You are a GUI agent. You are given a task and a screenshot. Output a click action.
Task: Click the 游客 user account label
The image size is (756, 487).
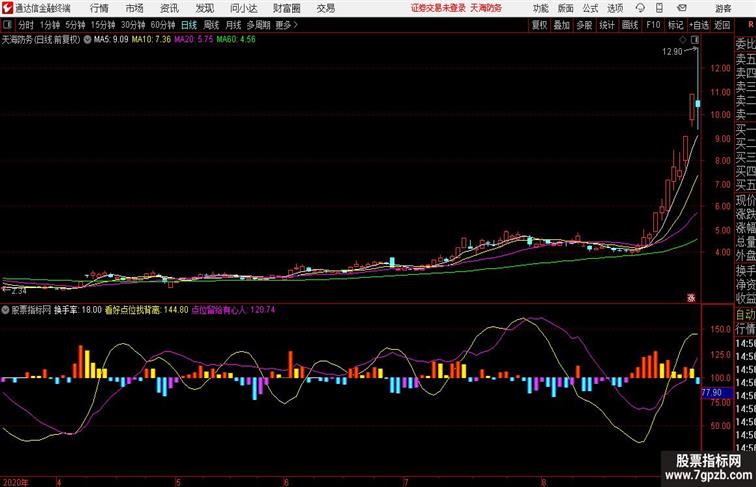click(x=723, y=8)
